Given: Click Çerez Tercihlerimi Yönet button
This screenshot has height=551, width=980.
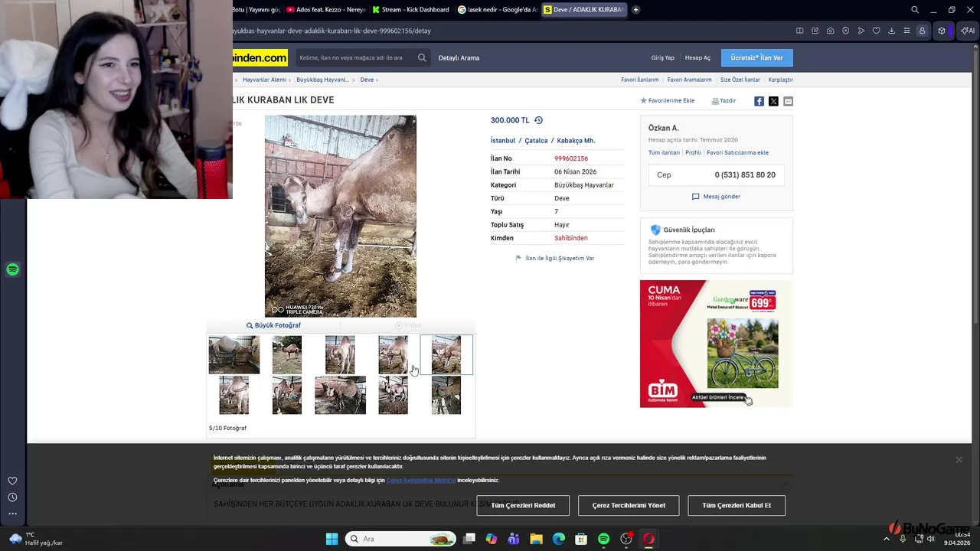Looking at the screenshot, I should pos(629,505).
